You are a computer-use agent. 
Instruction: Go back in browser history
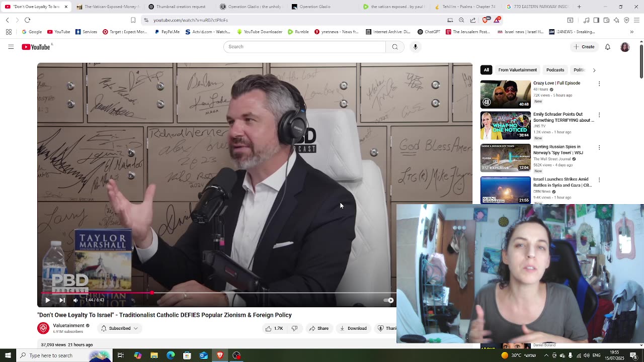point(8,20)
